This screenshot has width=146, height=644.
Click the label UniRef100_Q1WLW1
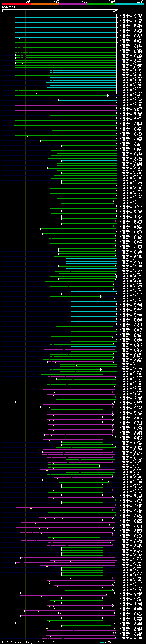coord(131,354)
